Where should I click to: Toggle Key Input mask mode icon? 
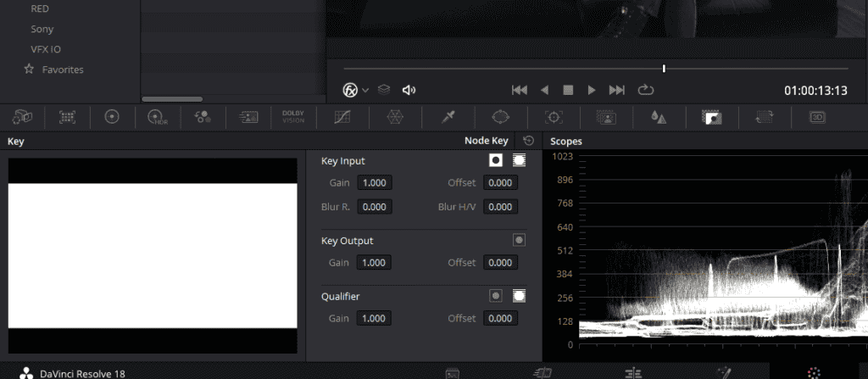coord(519,161)
